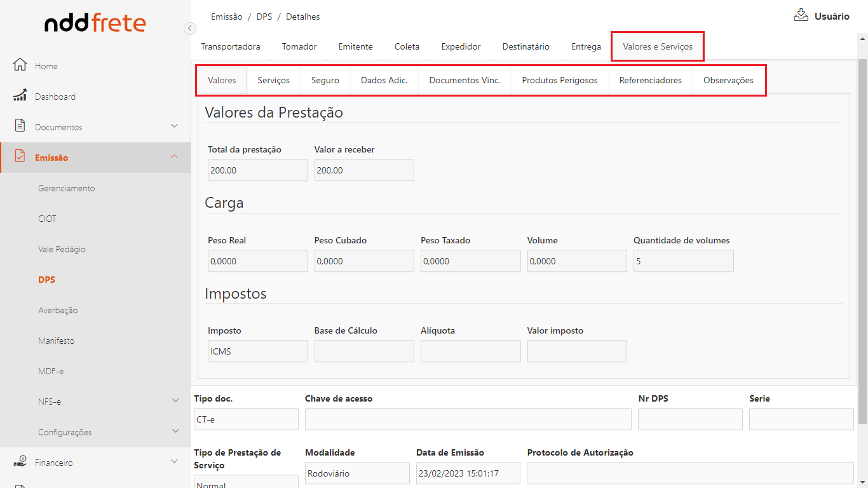This screenshot has height=488, width=868.
Task: Click the nddfrete logo
Action: 95,24
